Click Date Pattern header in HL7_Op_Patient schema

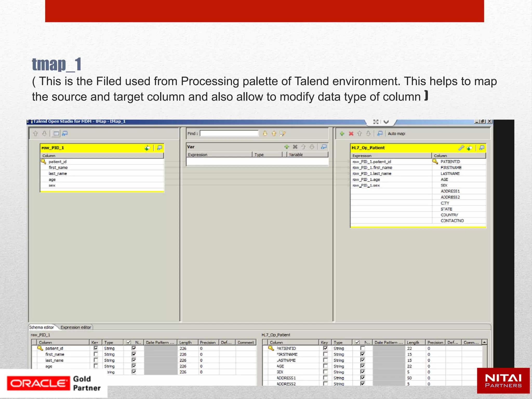click(x=389, y=342)
